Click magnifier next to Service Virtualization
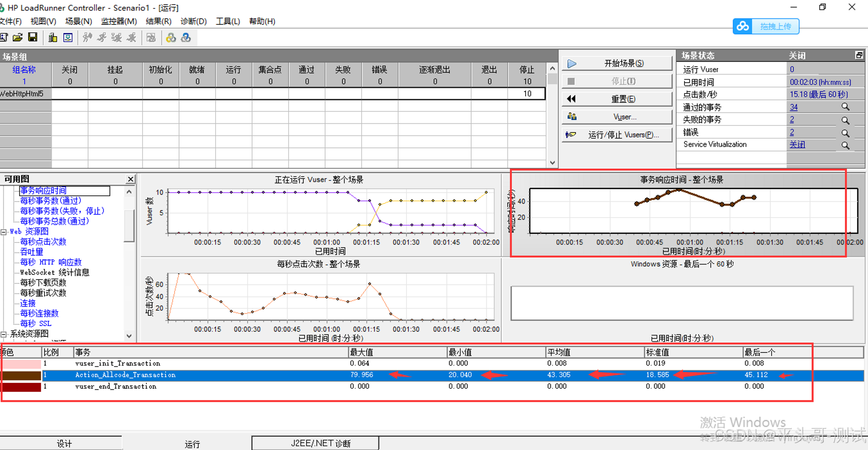 (x=845, y=145)
